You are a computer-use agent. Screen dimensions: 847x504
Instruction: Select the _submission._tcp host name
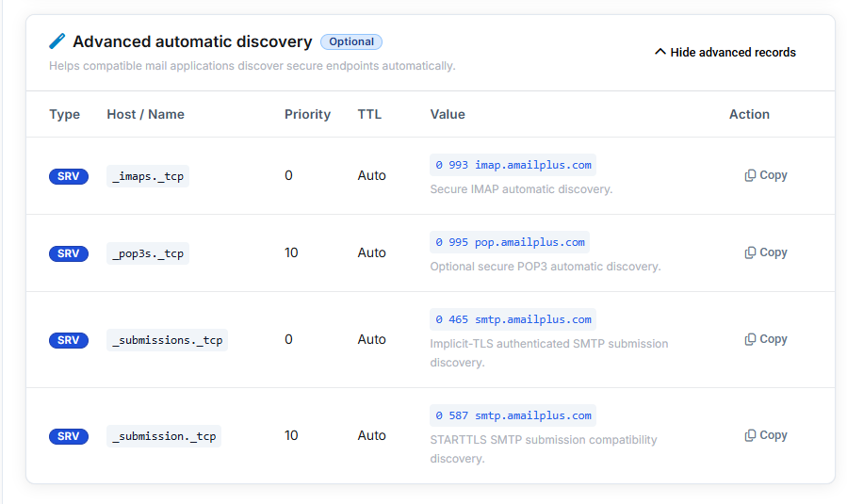[164, 436]
